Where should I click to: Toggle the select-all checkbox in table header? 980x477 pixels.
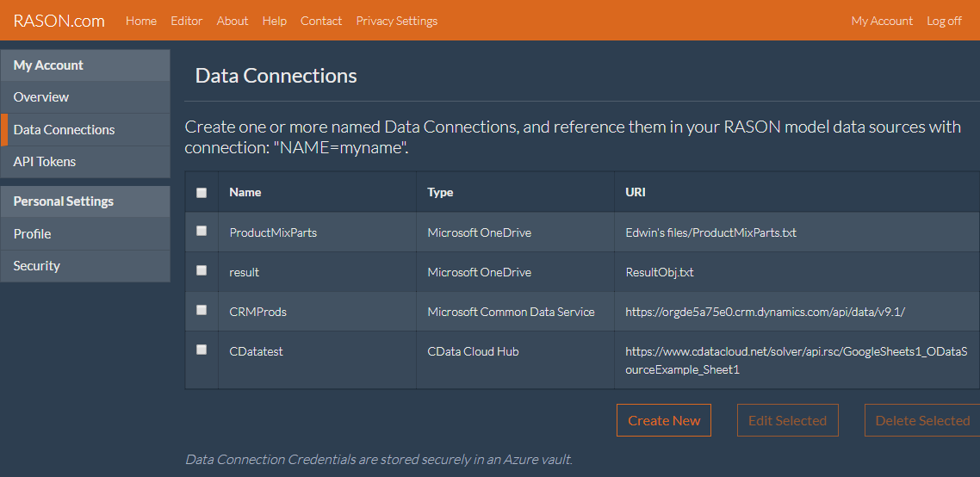[x=202, y=193]
